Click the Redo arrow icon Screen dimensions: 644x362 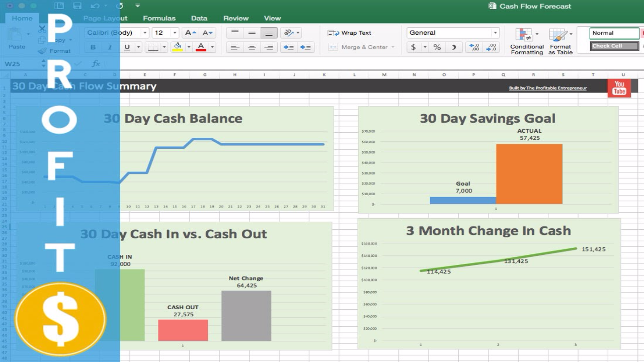119,6
